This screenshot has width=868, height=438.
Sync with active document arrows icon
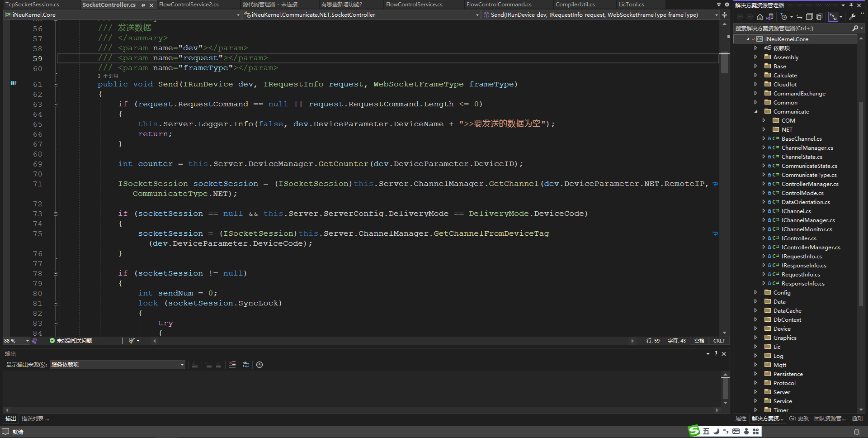point(799,17)
